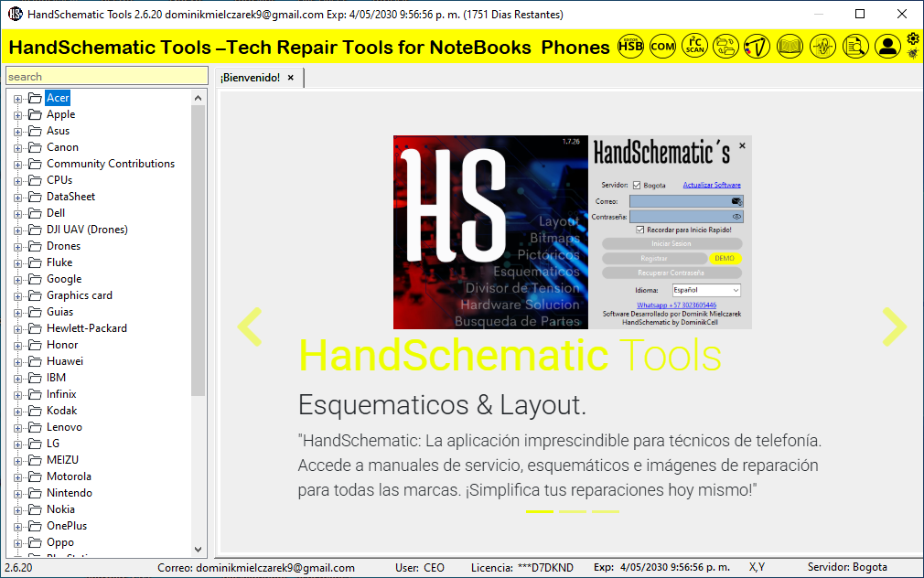Select the MEIZU tree item

coord(62,460)
